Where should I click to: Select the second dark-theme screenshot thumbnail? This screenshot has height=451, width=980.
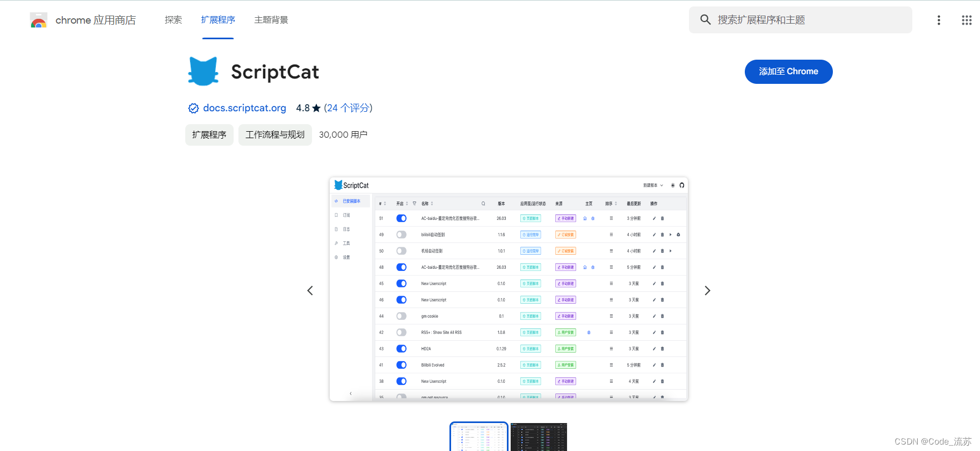tap(539, 436)
